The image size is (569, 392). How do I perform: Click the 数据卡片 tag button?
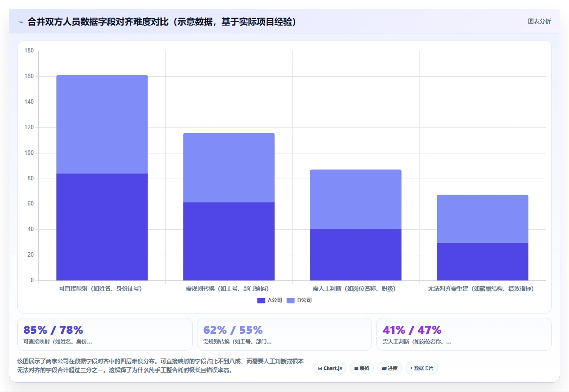pyautogui.click(x=422, y=368)
